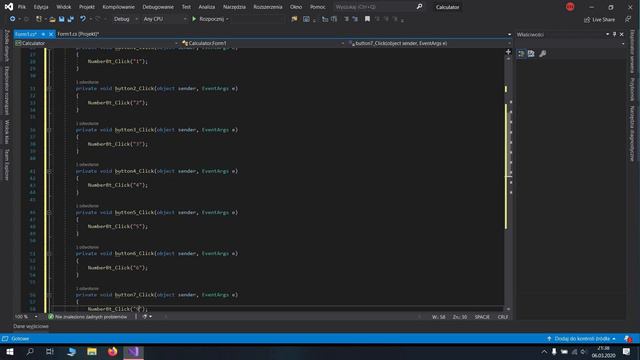Open the Okno menu
The width and height of the screenshot is (640, 360).
pos(296,7)
